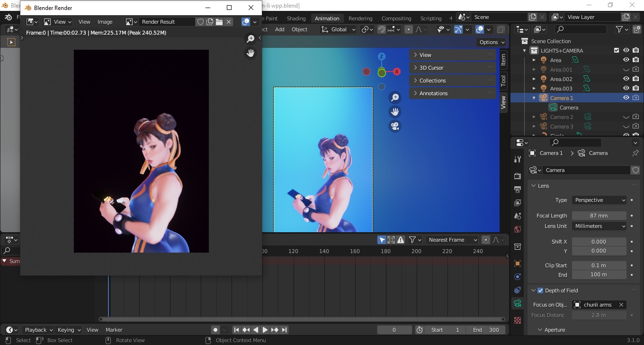The image size is (644, 345).
Task: Click open image folder icon in render header
Action: (x=219, y=22)
